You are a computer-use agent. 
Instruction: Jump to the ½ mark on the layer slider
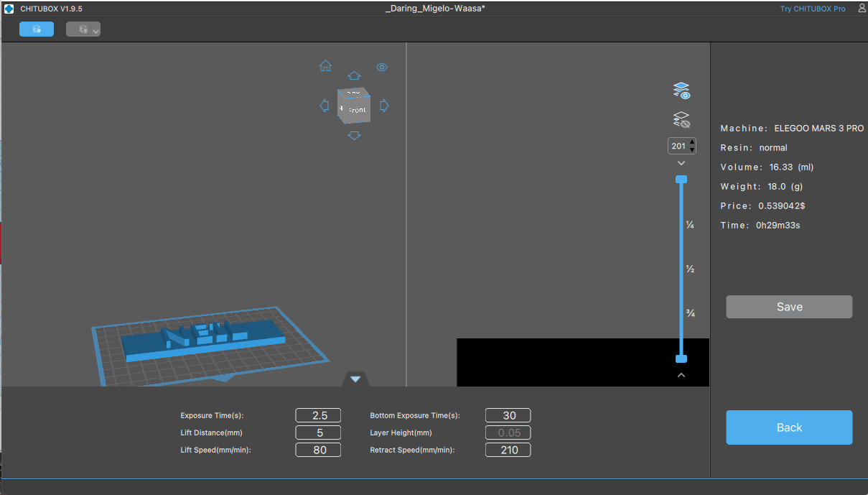(x=690, y=269)
